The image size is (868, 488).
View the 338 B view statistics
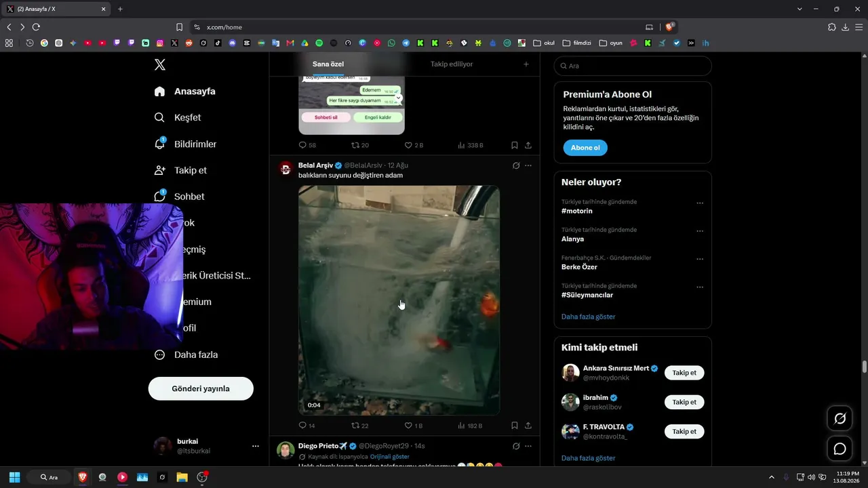coord(471,145)
